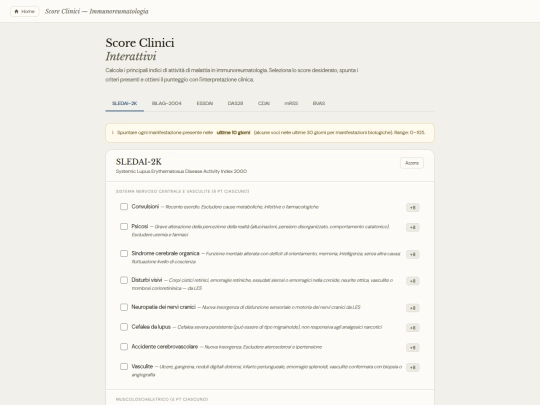Go back with the Home button
This screenshot has height=405, width=540.
(25, 11)
